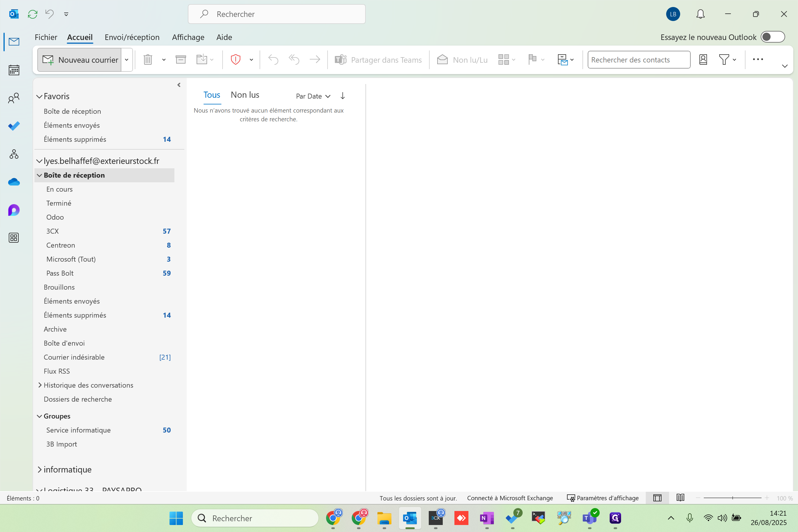Click the Archive box icon

(181, 60)
